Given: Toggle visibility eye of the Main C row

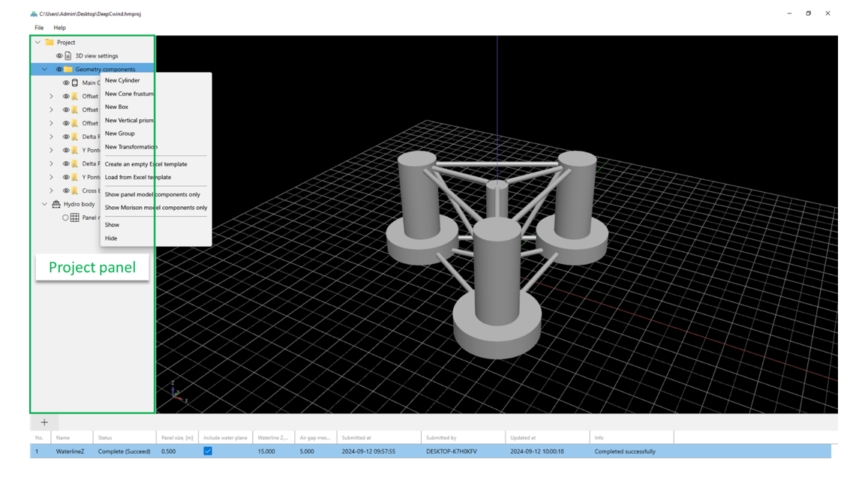Looking at the screenshot, I should [66, 82].
